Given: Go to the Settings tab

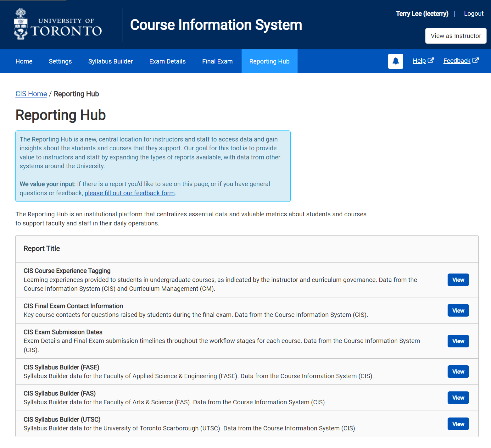Looking at the screenshot, I should point(60,61).
